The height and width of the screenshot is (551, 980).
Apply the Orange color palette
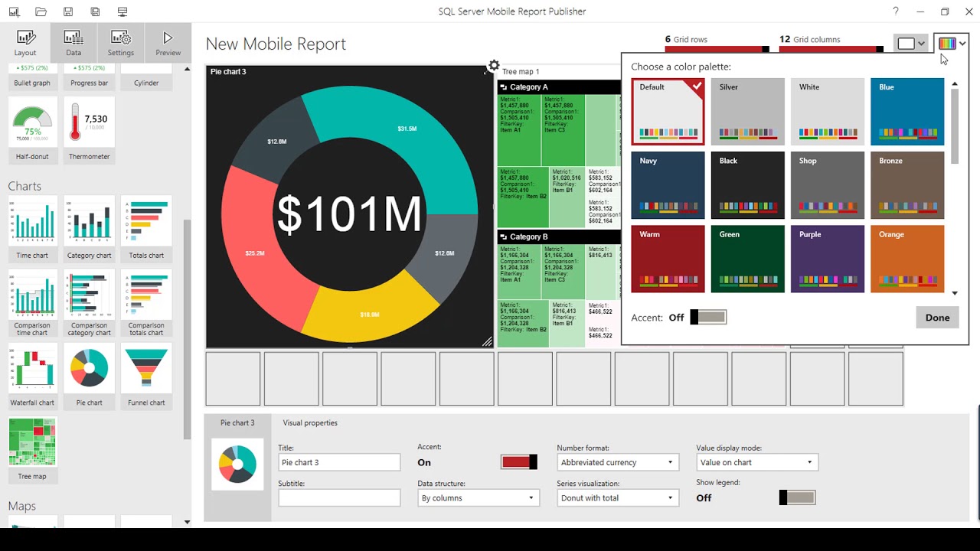click(906, 259)
